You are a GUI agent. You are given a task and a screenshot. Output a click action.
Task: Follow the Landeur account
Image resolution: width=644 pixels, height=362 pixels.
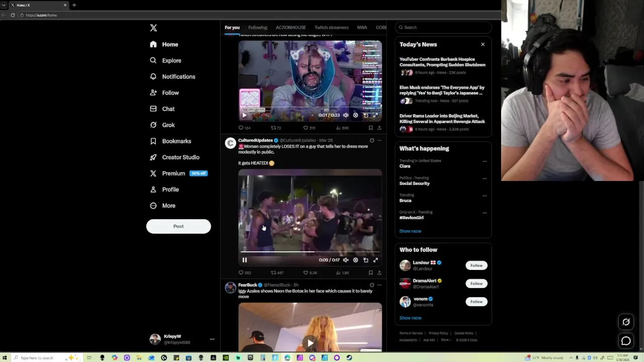point(476,265)
